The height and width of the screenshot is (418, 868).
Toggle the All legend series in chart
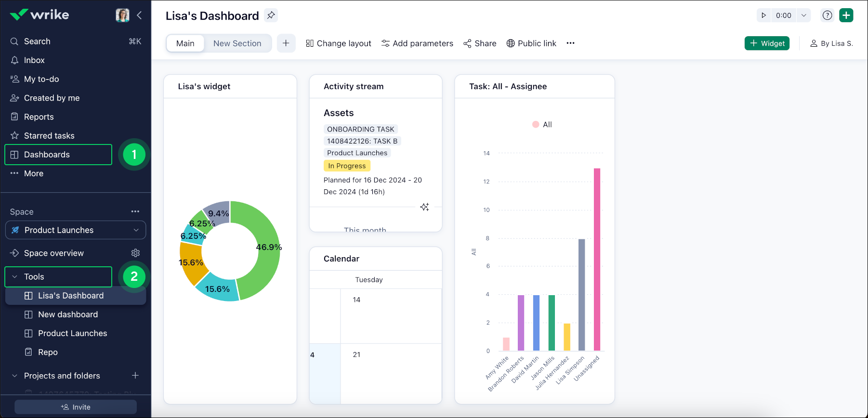[x=542, y=125]
